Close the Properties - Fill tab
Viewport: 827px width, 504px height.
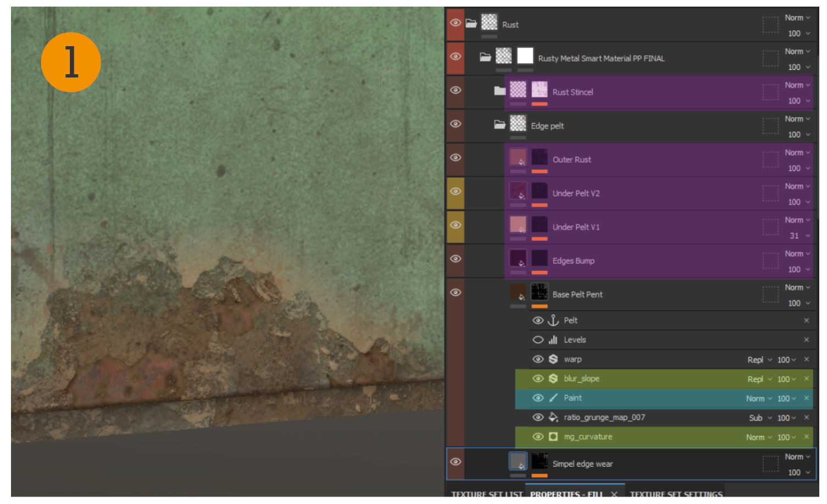(x=614, y=494)
